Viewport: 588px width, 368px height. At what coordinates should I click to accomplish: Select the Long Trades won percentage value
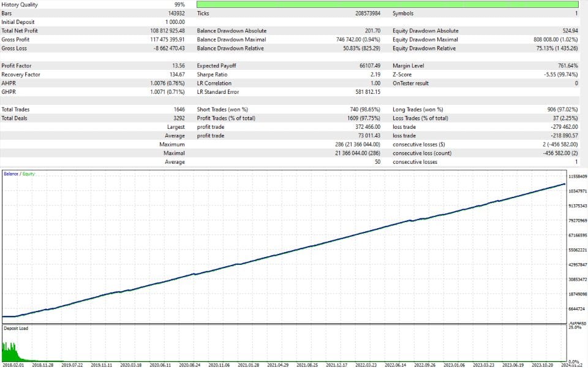(x=562, y=110)
